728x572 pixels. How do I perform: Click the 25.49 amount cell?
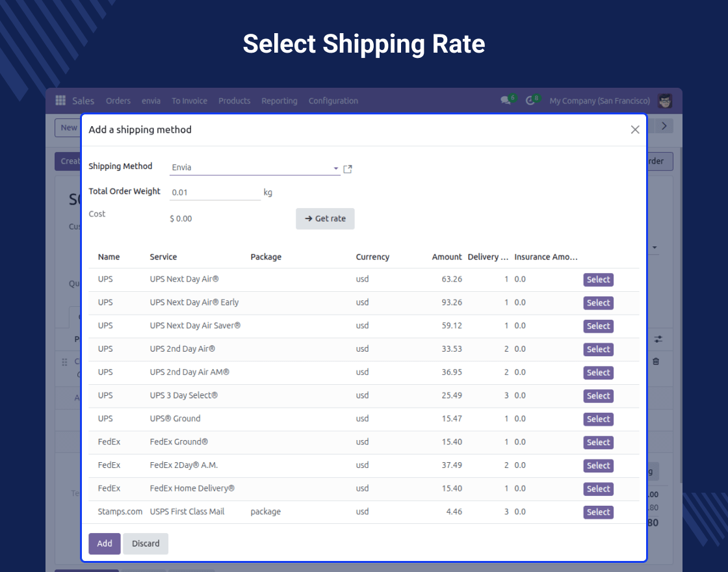point(452,396)
